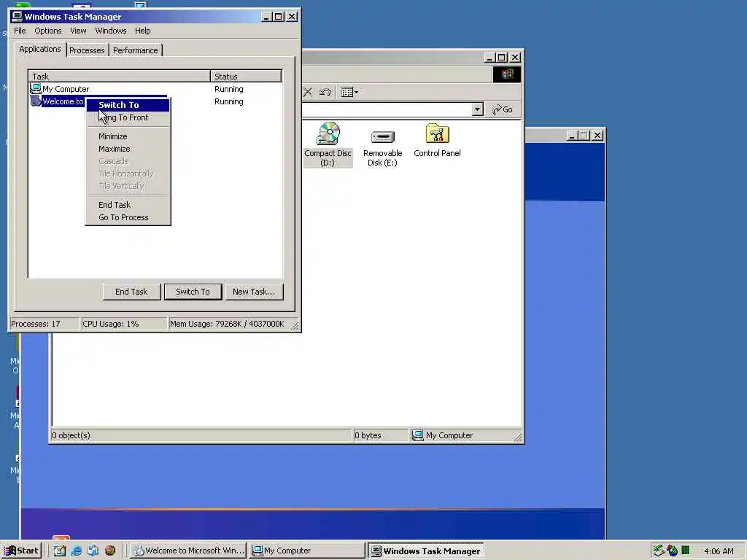Click Mem Usage: 79268K / 4037000K status text
This screenshot has width=747, height=560.
227,324
